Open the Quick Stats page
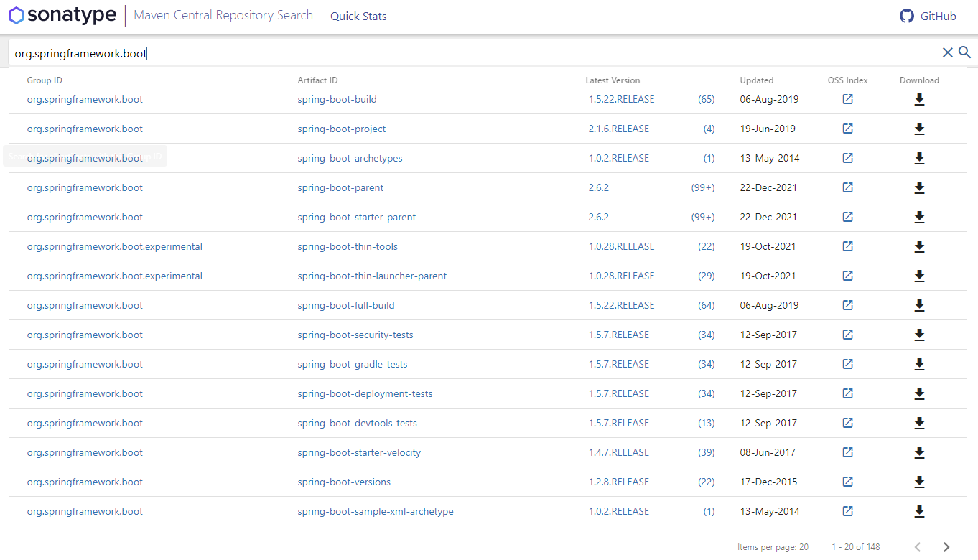 (358, 17)
